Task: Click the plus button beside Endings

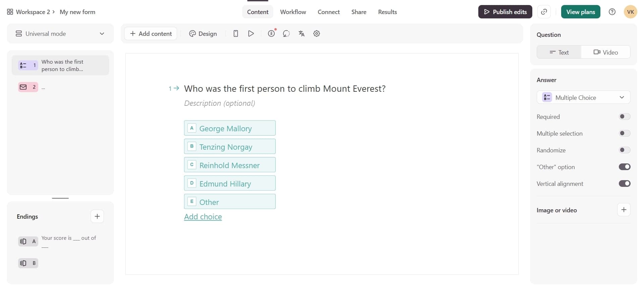Action: click(x=97, y=216)
